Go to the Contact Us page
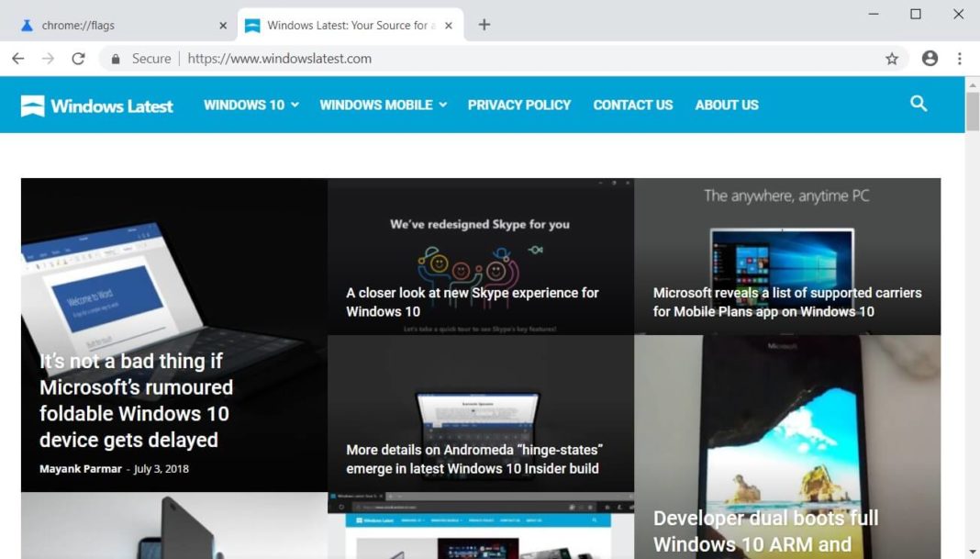Screen dimensions: 980x559 pos(632,105)
